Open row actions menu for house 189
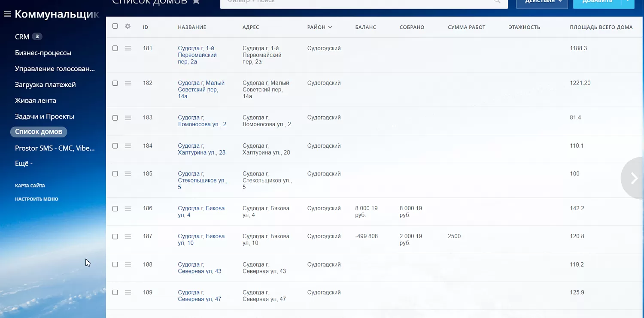 click(128, 293)
